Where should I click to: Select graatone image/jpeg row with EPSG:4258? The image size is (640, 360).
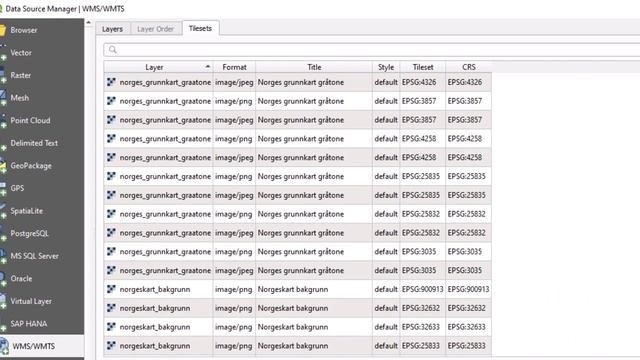298,157
